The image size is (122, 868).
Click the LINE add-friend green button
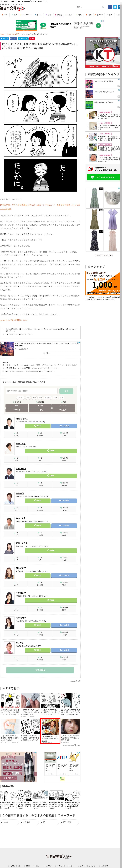point(103,177)
